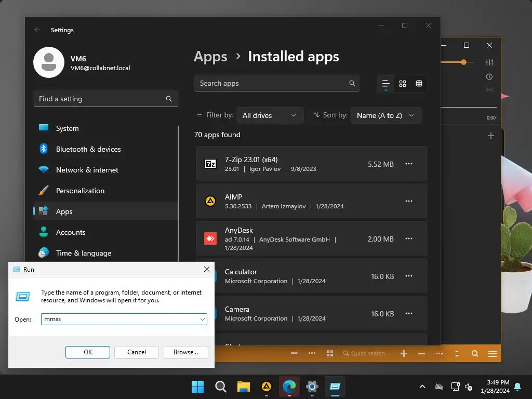Screen dimensions: 532x399
Task: Click the four-squares grid icon in AIMP bottom bar
Action: point(329,353)
